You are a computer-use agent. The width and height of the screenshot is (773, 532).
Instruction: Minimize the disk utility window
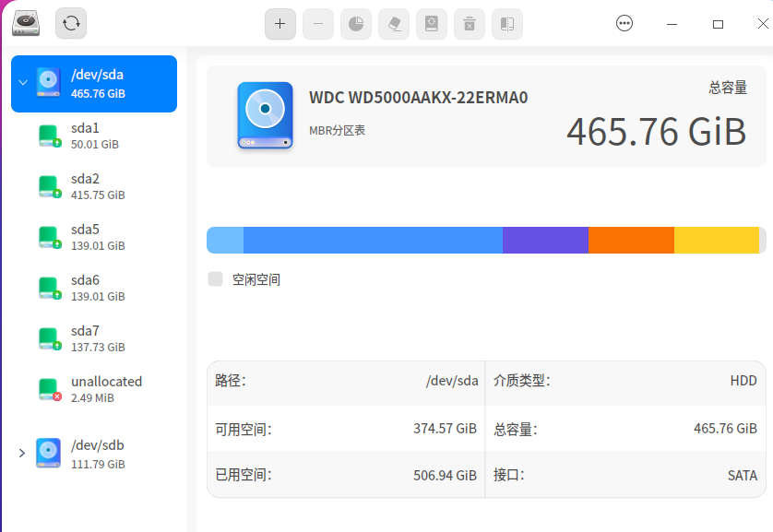point(672,24)
